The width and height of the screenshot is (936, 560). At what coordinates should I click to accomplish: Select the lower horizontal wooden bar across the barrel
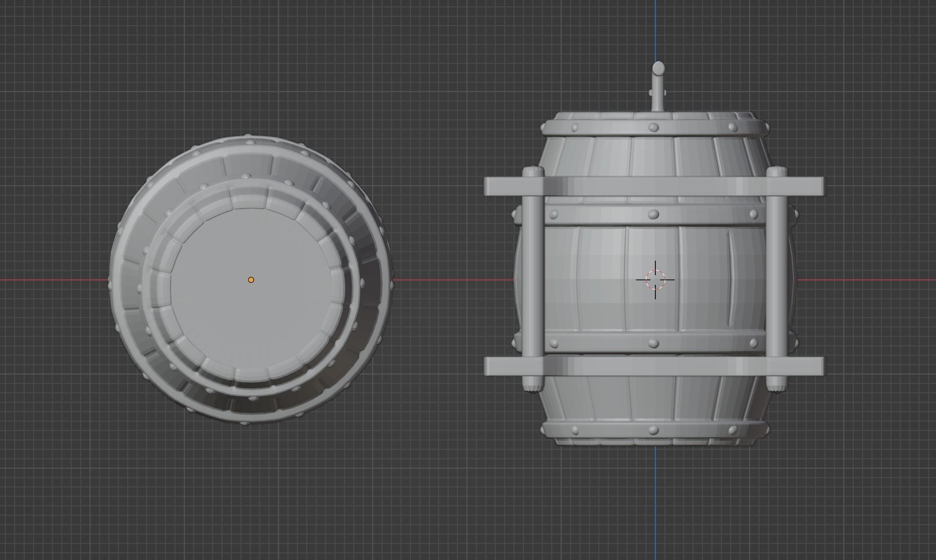pos(654,366)
